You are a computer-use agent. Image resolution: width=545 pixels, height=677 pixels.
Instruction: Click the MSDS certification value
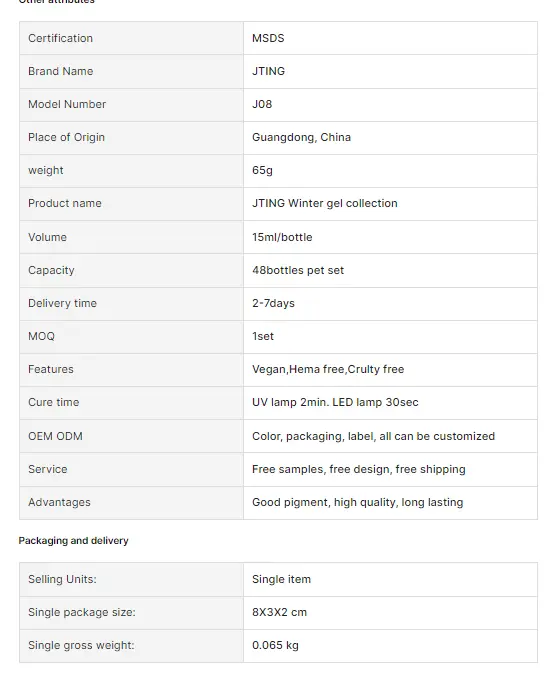(268, 38)
